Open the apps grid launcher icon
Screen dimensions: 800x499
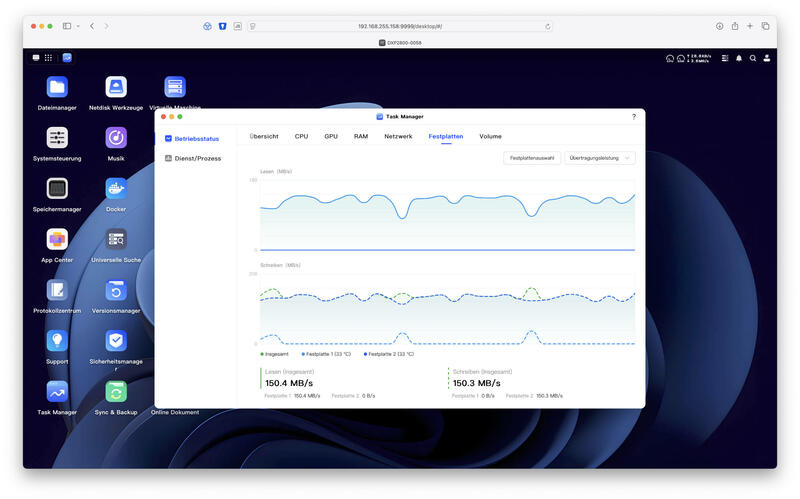point(48,58)
